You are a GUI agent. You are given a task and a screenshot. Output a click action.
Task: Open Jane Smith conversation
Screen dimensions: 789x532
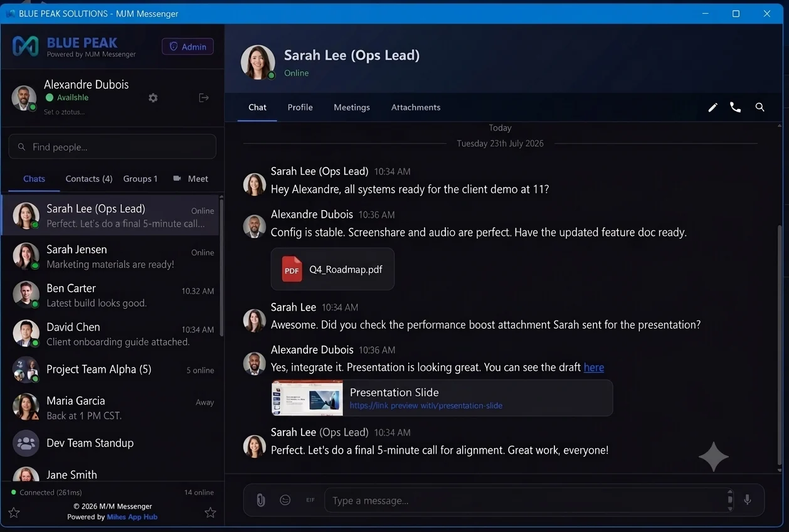point(110,473)
